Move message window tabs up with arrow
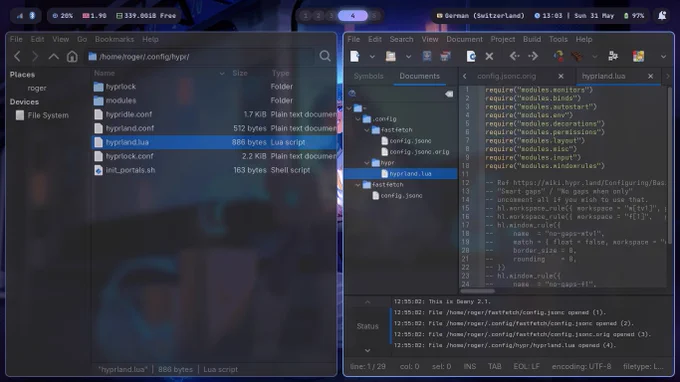This screenshot has height=382, width=680. click(x=367, y=302)
